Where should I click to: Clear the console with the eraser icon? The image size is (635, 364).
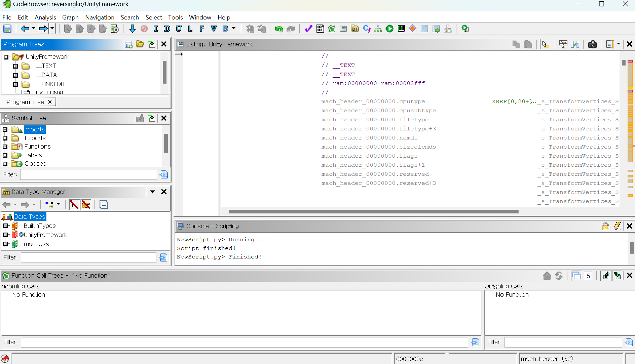tap(617, 226)
